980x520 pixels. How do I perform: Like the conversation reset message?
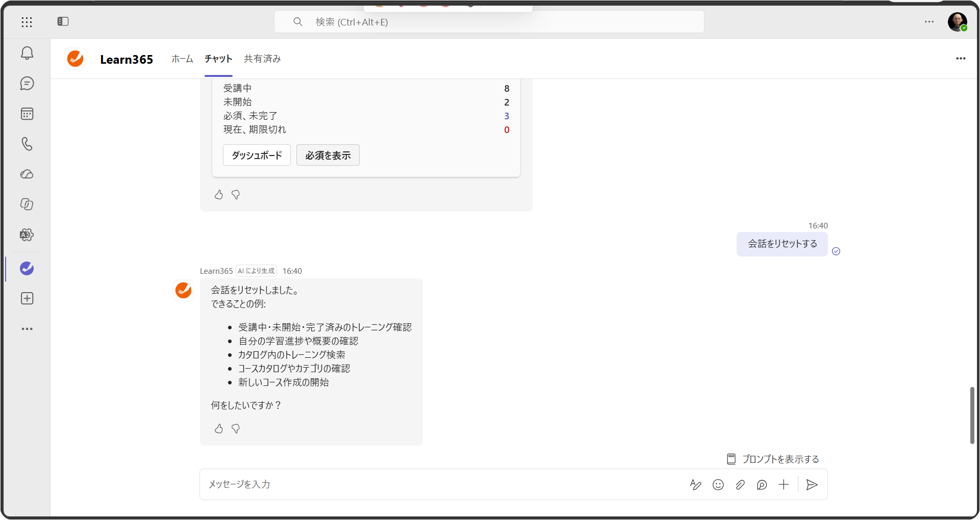click(219, 429)
